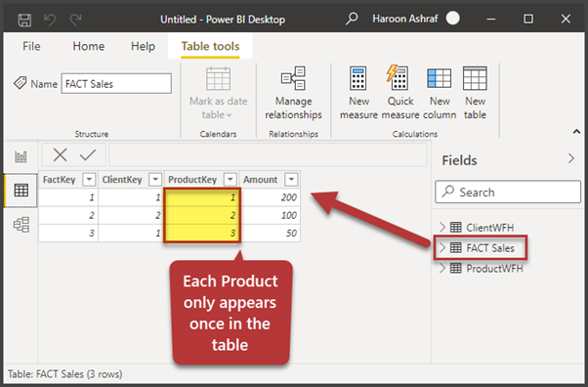588x387 pixels.
Task: Click the table Name input field
Action: click(x=116, y=83)
